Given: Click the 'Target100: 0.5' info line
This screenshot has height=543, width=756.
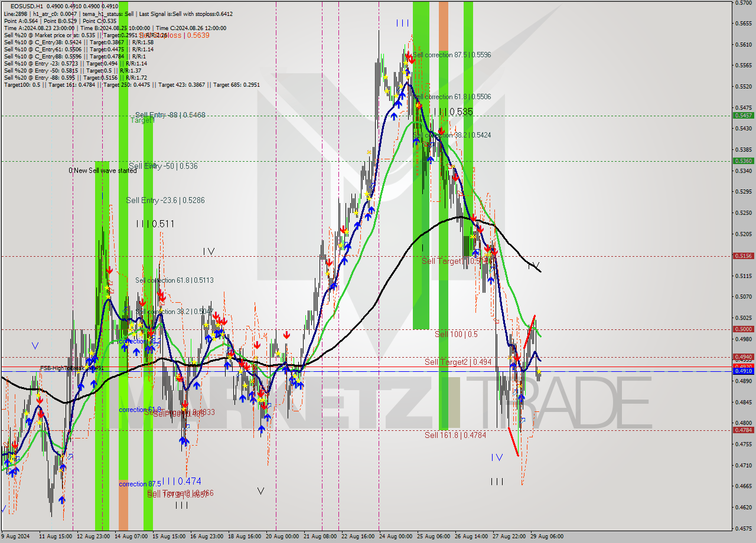Looking at the screenshot, I should (x=132, y=85).
